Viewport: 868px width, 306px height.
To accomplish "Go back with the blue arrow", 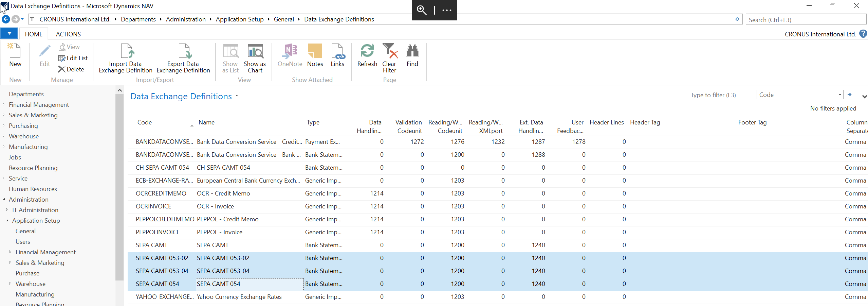I will [6, 19].
